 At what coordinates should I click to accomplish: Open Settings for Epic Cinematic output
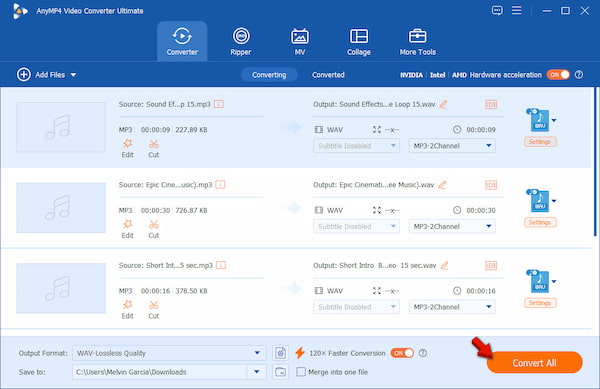(x=540, y=222)
